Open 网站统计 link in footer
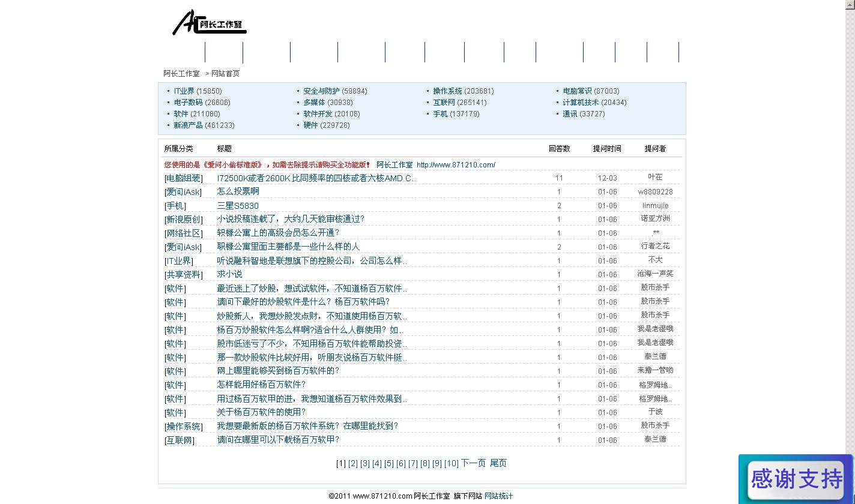Screen dimensions: 855x504 pyautogui.click(x=499, y=496)
